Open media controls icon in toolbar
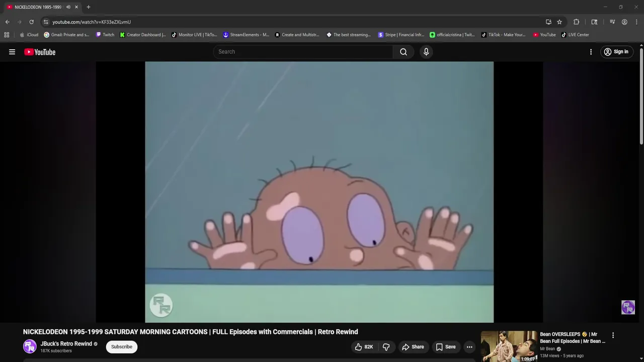 click(612, 22)
